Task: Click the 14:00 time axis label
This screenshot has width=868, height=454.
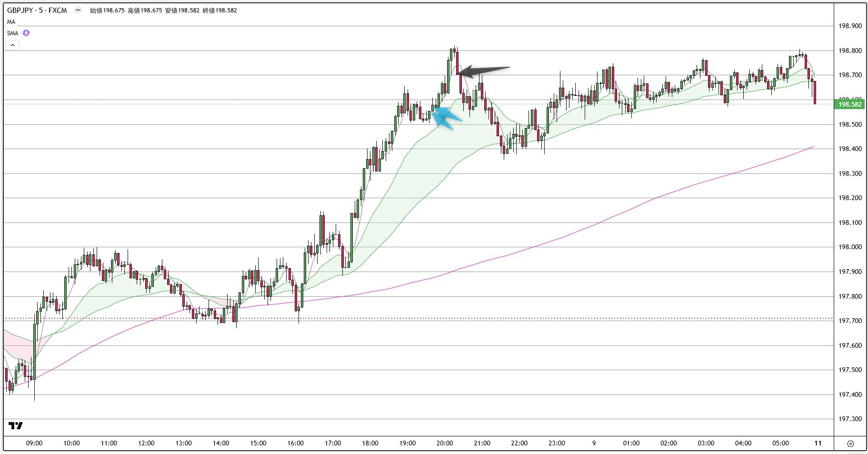Action: 221,443
